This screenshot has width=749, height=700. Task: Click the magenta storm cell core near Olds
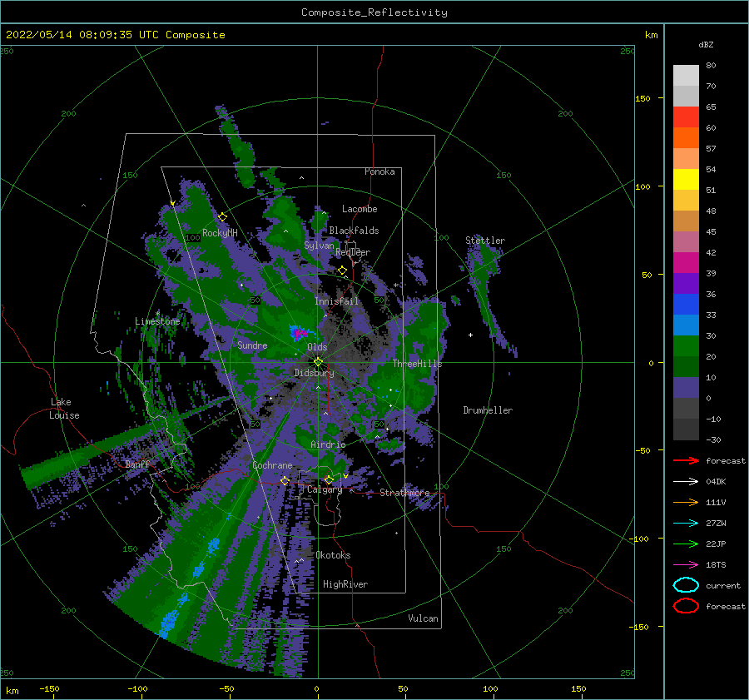(299, 333)
